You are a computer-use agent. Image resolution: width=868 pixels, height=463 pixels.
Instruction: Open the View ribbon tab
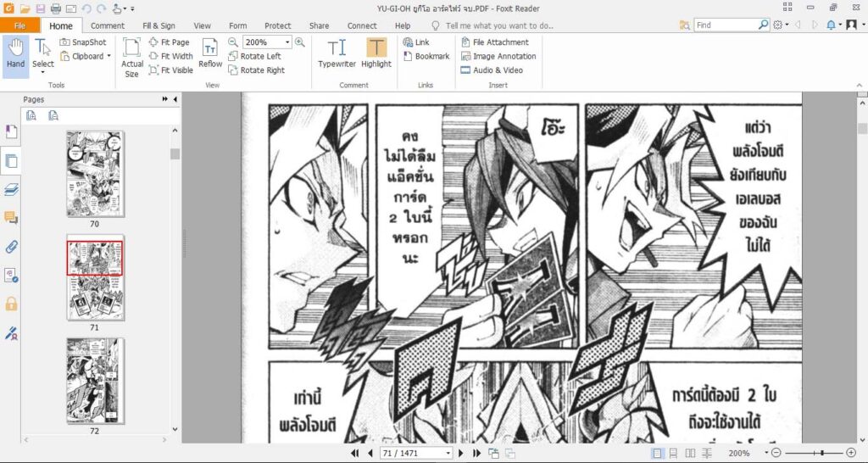(x=202, y=25)
